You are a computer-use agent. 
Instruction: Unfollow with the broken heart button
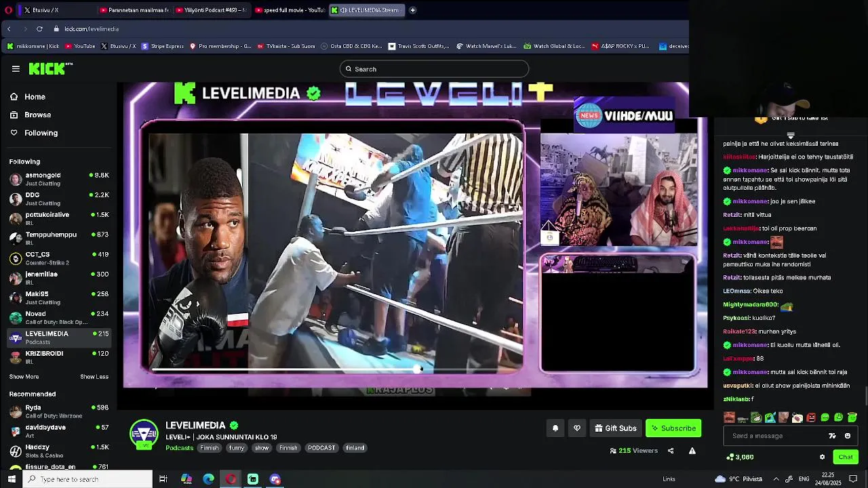(577, 428)
